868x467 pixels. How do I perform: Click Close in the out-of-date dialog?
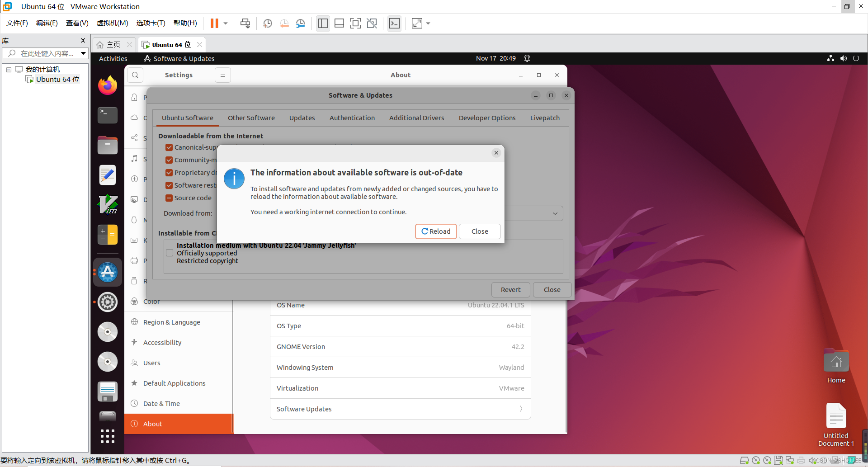click(480, 231)
